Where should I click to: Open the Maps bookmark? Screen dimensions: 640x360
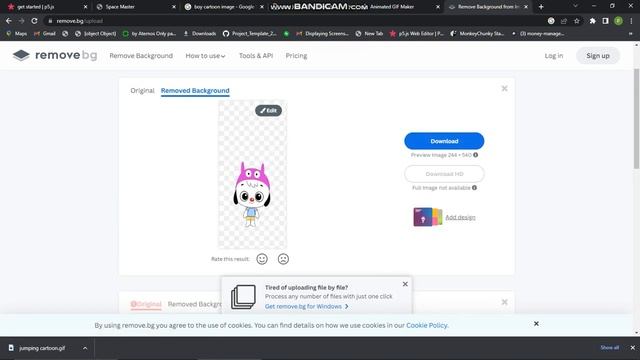point(17,33)
